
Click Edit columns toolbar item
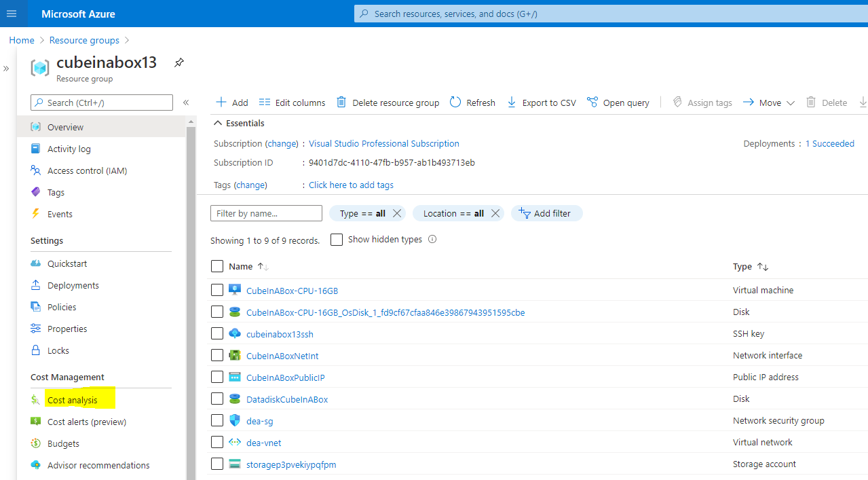[292, 103]
